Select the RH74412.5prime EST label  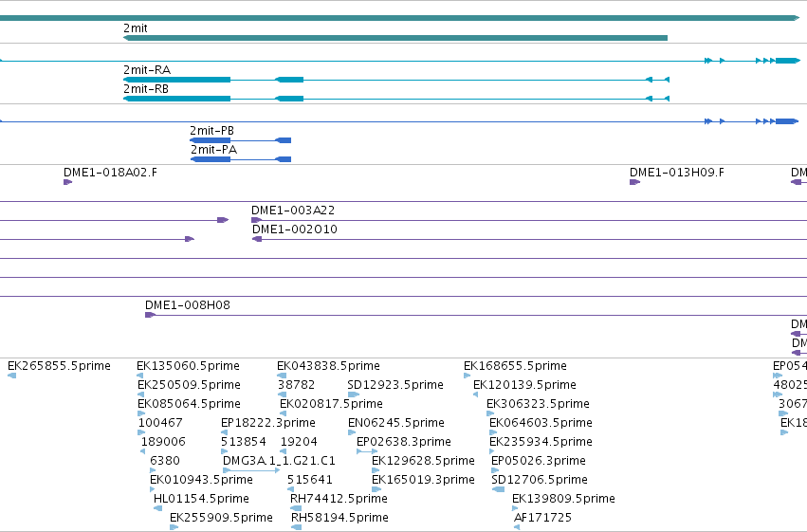click(x=339, y=499)
